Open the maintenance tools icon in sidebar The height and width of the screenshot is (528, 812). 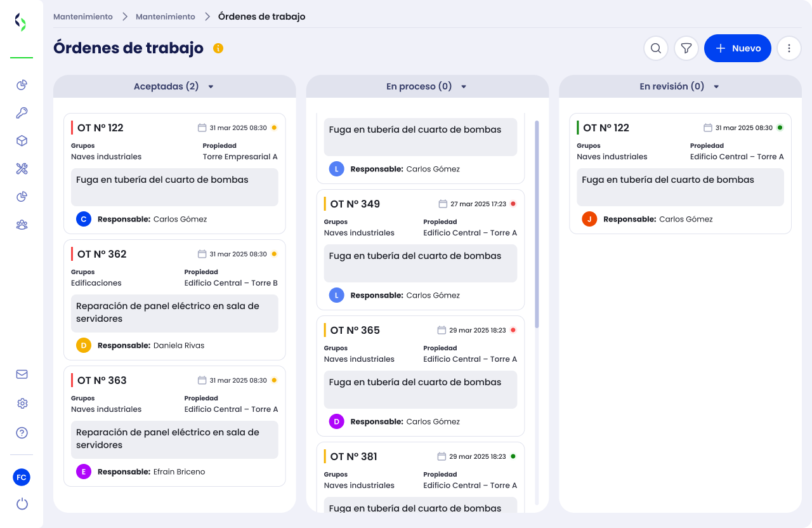tap(22, 169)
